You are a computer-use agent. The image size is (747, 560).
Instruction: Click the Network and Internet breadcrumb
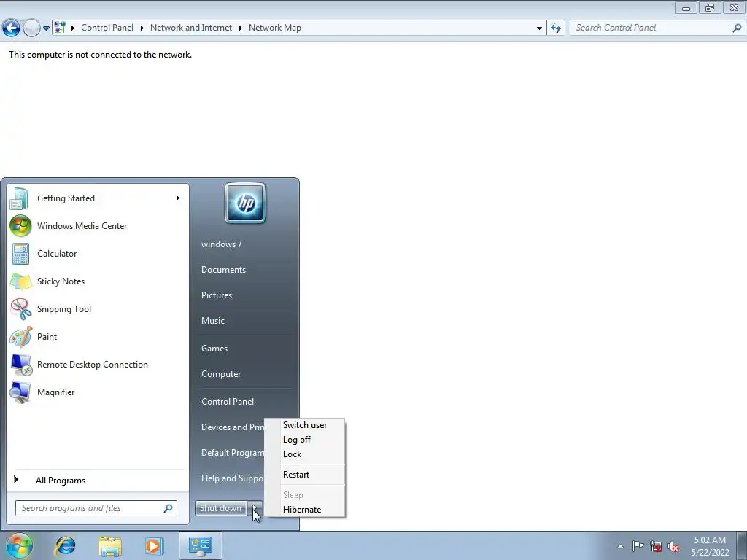191,28
